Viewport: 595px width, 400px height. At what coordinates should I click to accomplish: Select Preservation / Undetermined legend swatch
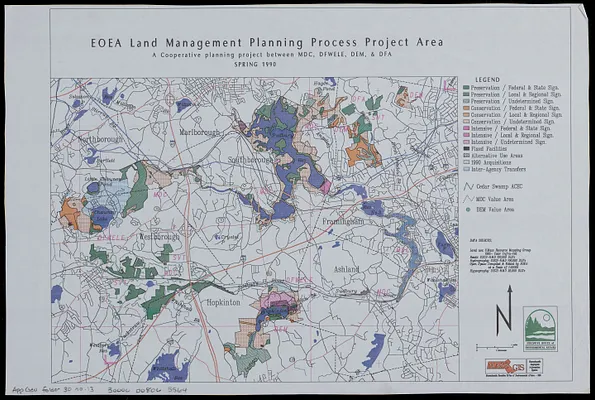pyautogui.click(x=466, y=101)
